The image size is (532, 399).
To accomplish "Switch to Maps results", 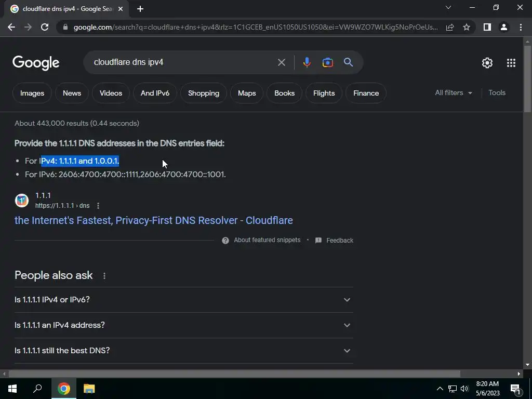I will pos(247,93).
